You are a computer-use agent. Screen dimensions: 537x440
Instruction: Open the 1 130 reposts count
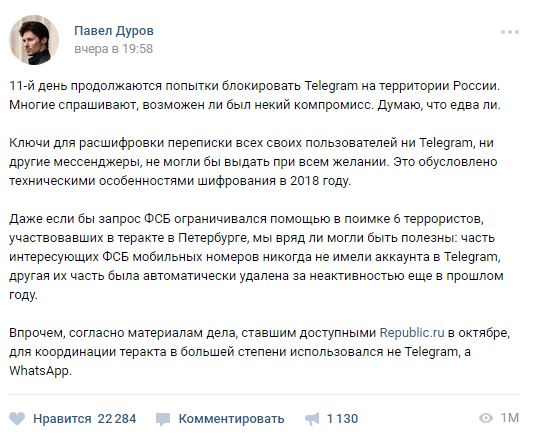[x=342, y=418]
